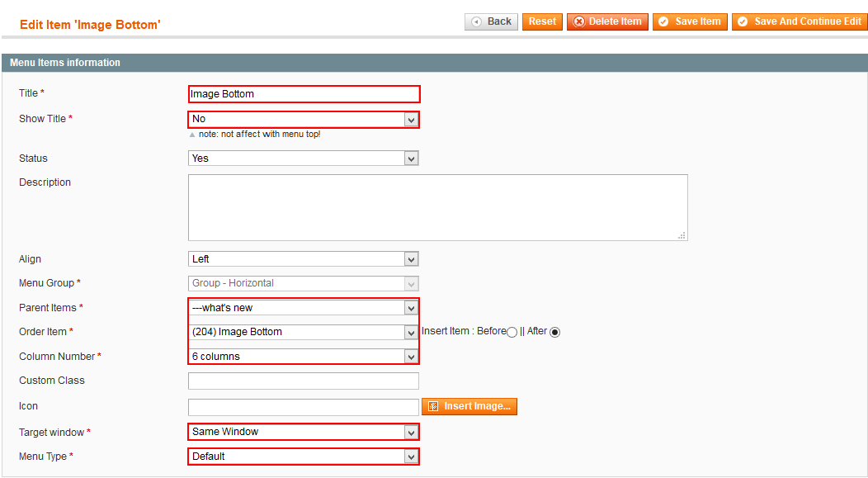868x478 pixels.
Task: Click into the Title text field
Action: 304,94
